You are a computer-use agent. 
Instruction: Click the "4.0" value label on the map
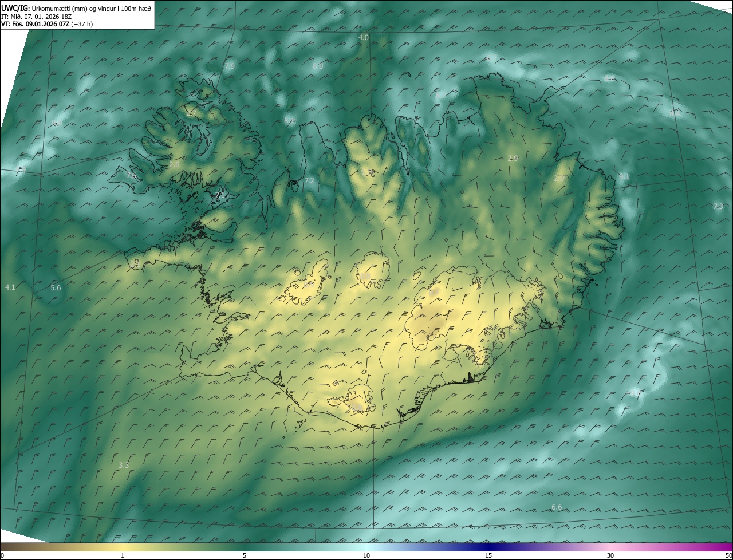click(364, 37)
